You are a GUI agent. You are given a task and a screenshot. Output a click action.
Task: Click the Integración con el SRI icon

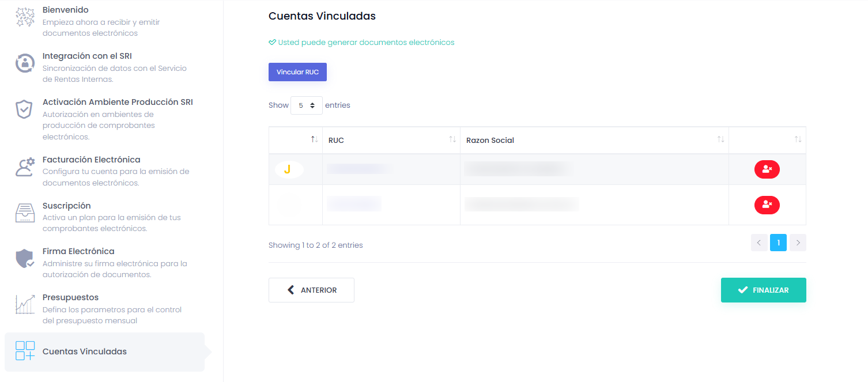(25, 63)
